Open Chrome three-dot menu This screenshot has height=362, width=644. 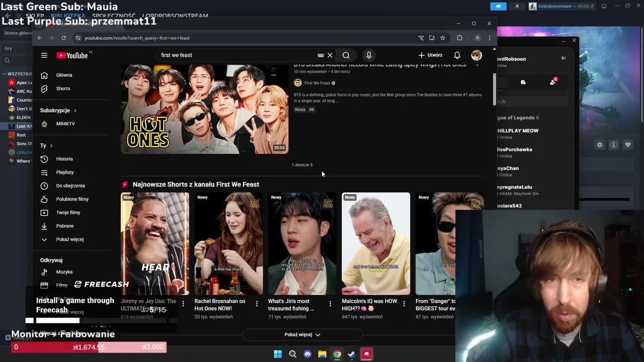point(490,38)
